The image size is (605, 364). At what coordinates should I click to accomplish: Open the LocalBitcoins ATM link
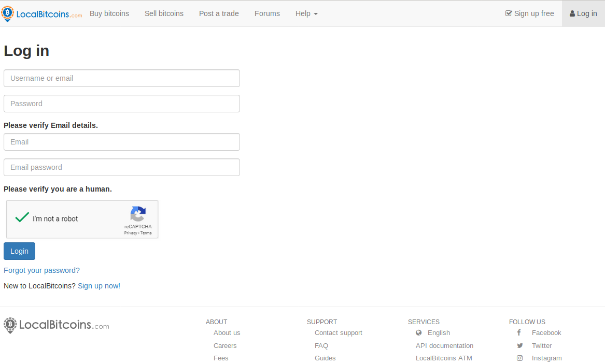pos(444,358)
